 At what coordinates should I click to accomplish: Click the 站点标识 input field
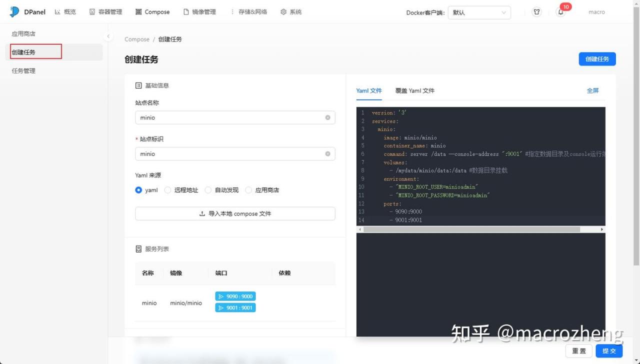click(x=235, y=154)
